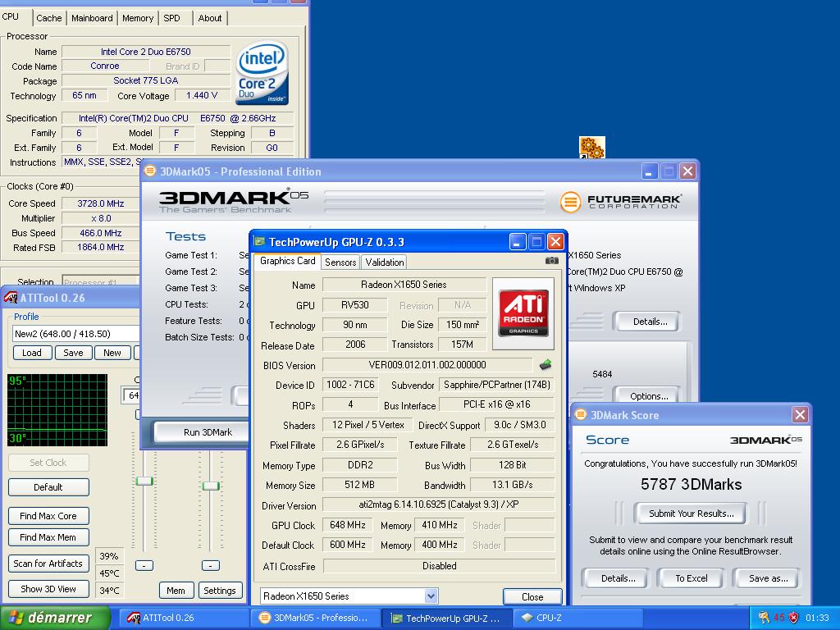The width and height of the screenshot is (840, 630).
Task: Click the Driver Version field in GPU-Z
Action: coord(438,504)
